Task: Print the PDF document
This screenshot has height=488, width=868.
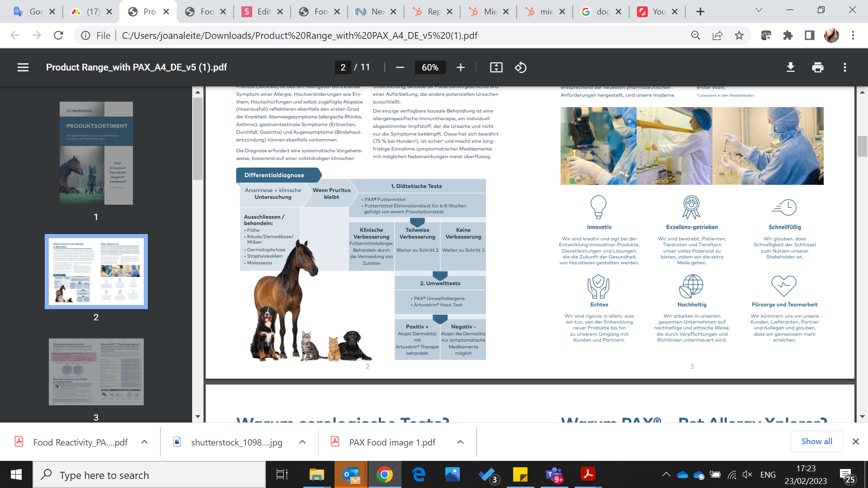Action: tap(817, 67)
